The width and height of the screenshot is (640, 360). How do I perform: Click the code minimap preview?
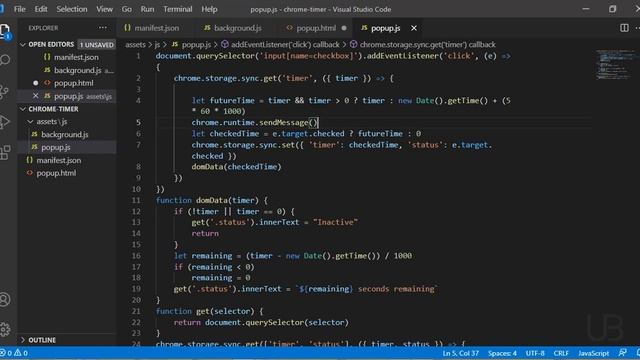614,64
